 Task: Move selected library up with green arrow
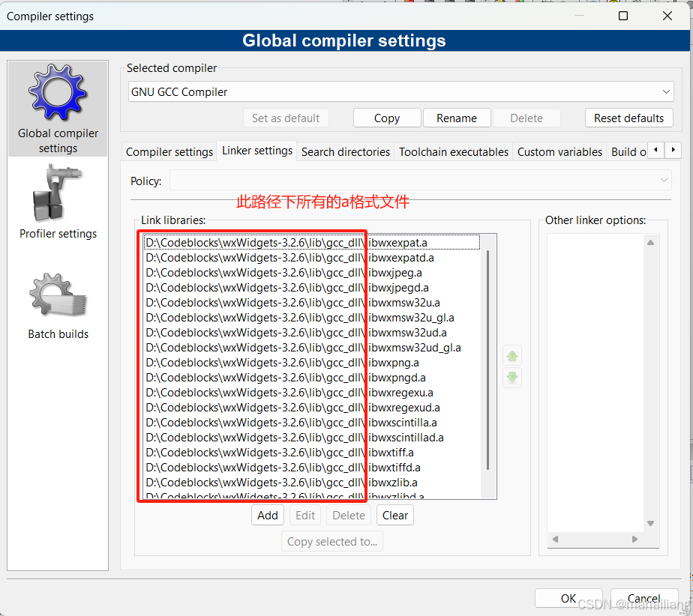pyautogui.click(x=512, y=356)
